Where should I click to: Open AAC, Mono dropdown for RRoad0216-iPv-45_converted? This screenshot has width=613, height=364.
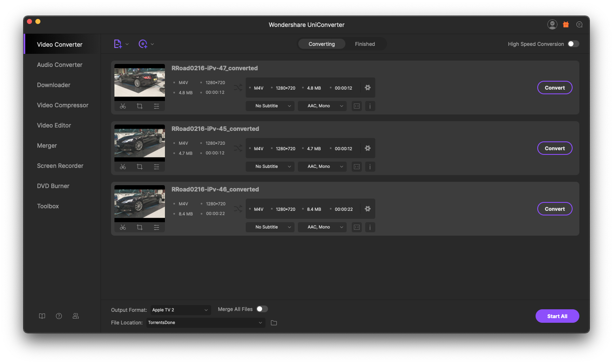[322, 167]
